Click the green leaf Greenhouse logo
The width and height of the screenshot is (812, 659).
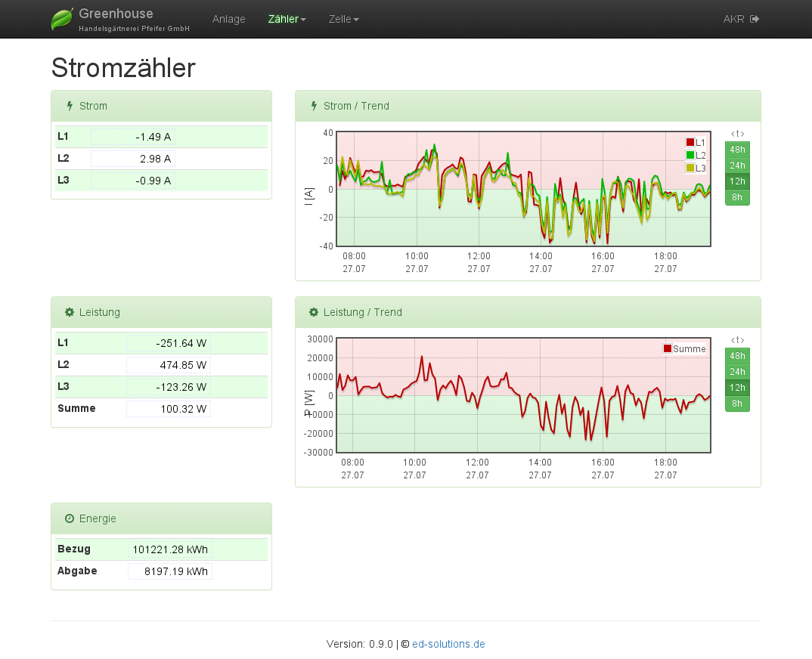pos(62,19)
